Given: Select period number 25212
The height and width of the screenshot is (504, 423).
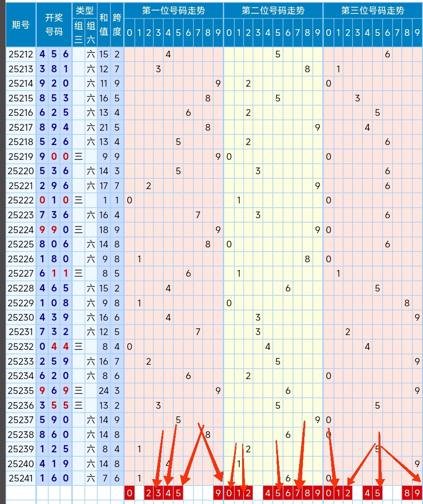Looking at the screenshot, I should tap(21, 54).
